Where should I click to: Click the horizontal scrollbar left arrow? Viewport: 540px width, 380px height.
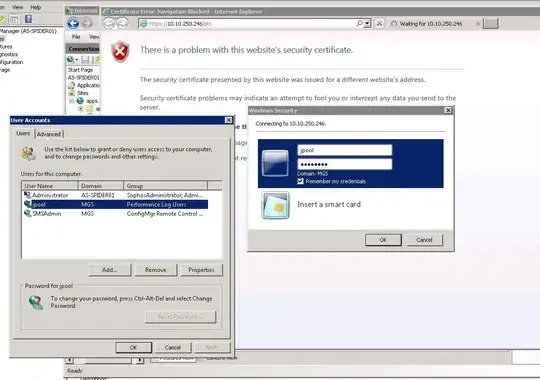(70, 360)
